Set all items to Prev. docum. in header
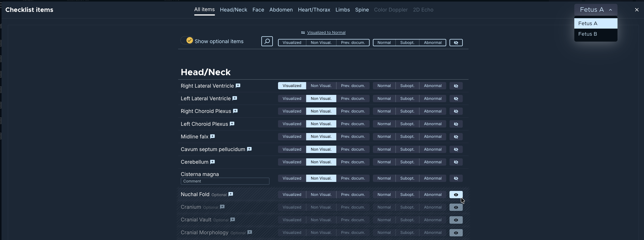This screenshot has width=644, height=240. 353,43
